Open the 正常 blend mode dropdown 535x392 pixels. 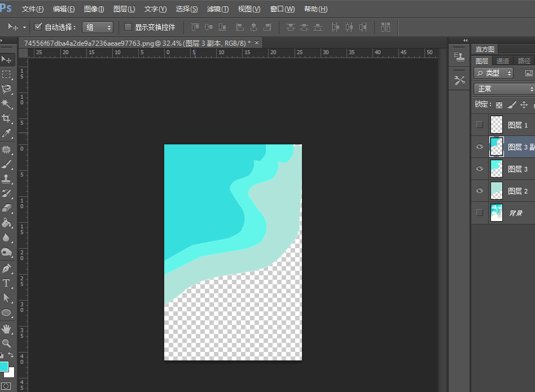point(504,89)
